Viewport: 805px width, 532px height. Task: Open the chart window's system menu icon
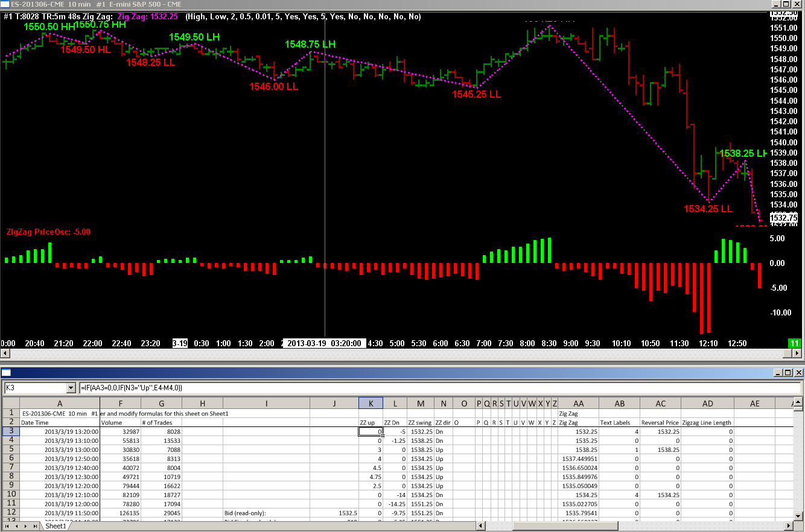[5, 4]
